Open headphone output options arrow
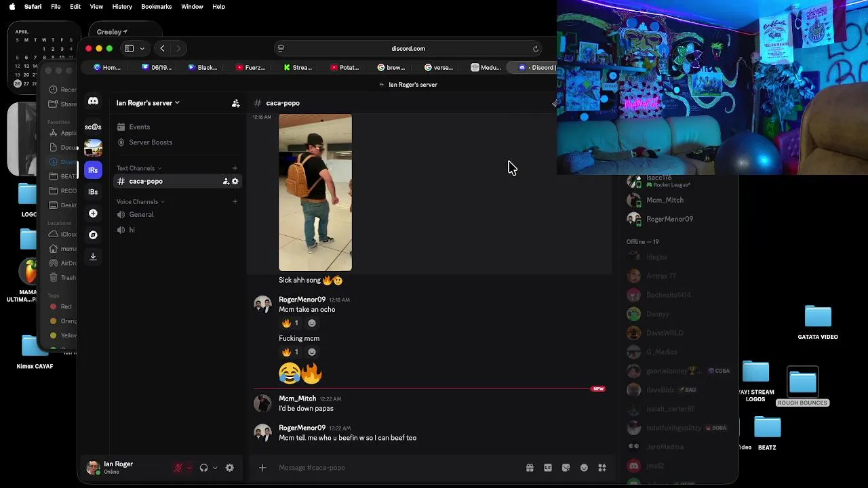This screenshot has height=488, width=868. pyautogui.click(x=215, y=468)
